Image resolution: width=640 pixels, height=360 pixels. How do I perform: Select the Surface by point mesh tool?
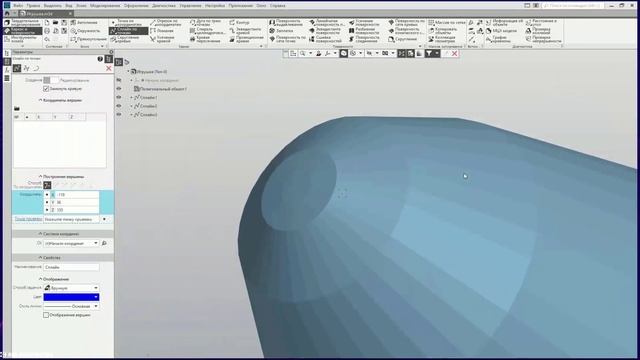pos(287,39)
